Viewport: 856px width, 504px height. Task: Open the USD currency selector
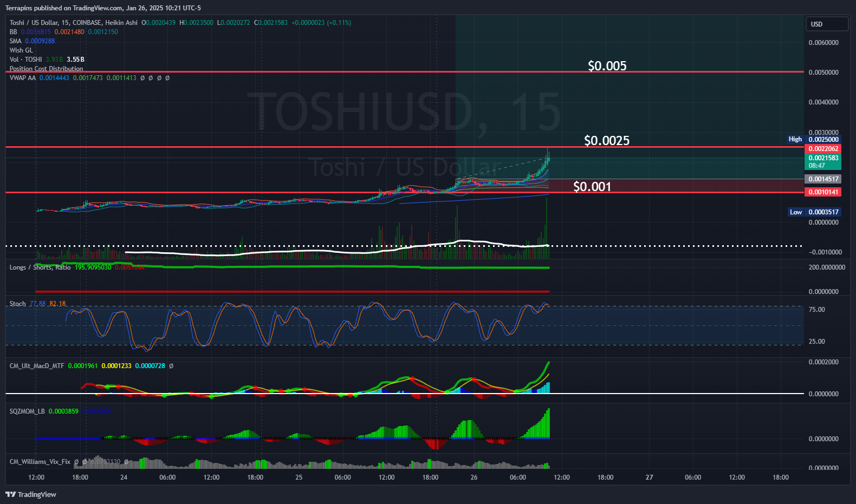click(826, 24)
